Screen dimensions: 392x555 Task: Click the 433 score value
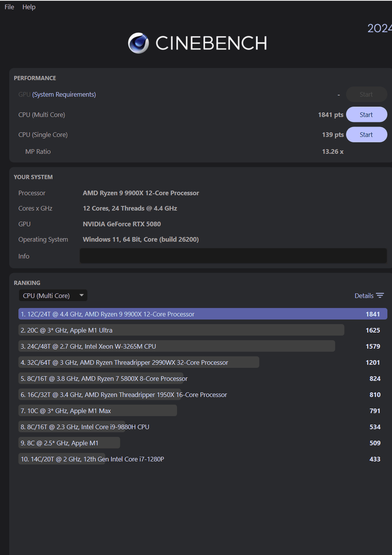(x=375, y=459)
